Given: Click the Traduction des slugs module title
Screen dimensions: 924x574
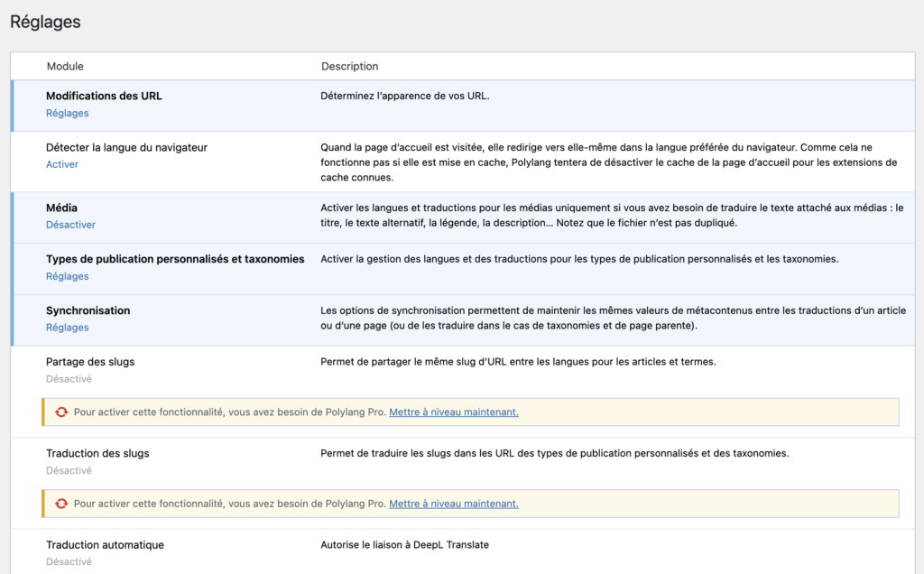Looking at the screenshot, I should click(x=97, y=453).
